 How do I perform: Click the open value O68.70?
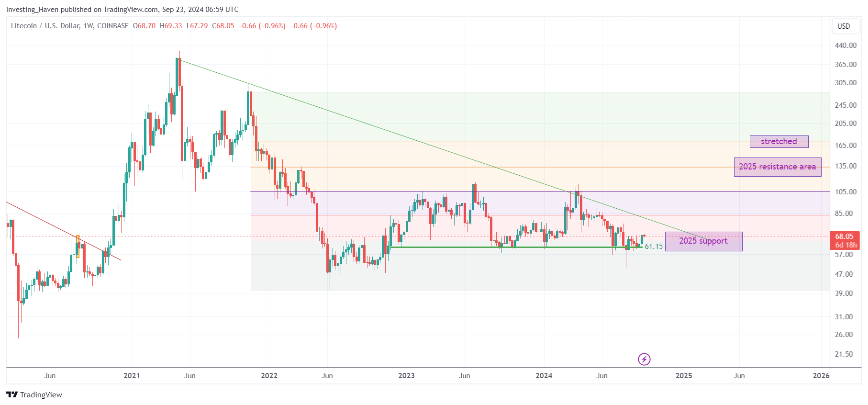[x=144, y=26]
